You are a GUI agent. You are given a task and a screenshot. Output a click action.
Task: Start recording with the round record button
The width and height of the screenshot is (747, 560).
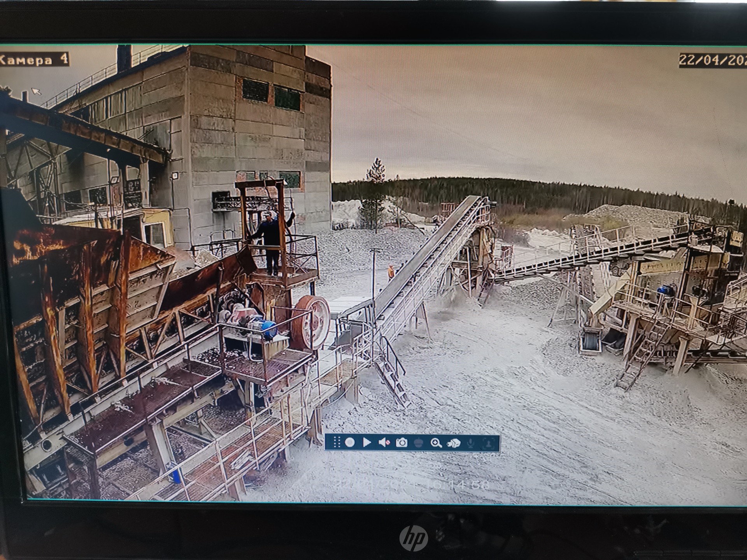coord(350,443)
